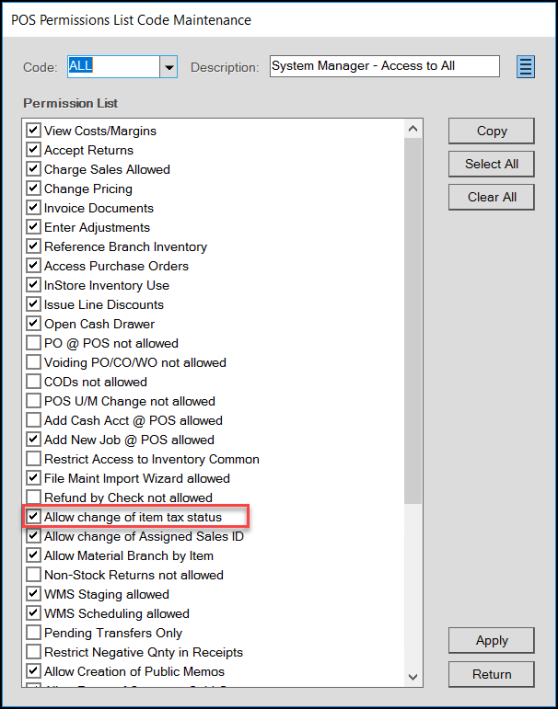The width and height of the screenshot is (558, 709).
Task: Toggle WMS Staging allowed checkbox
Action: [x=33, y=594]
